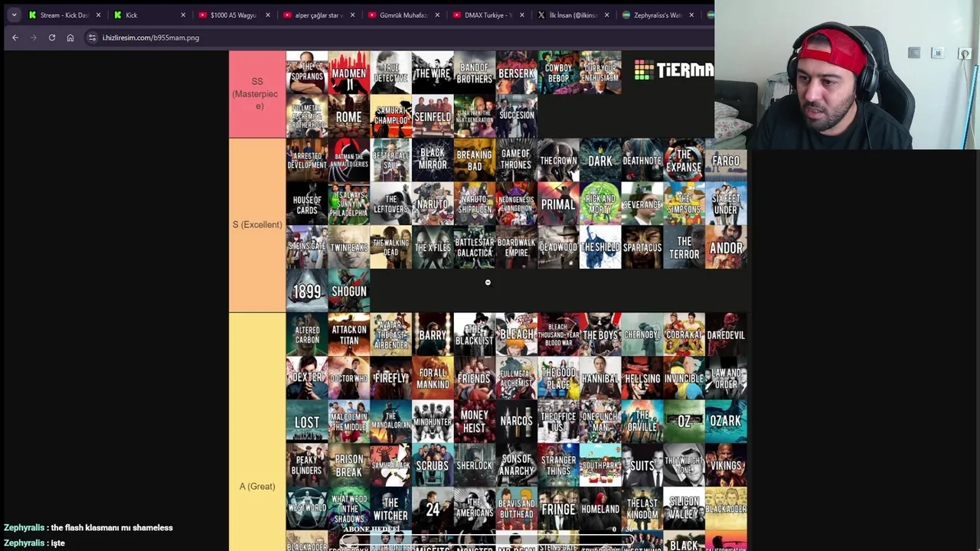The width and height of the screenshot is (980, 551).
Task: Open the browser home icon
Action: [x=70, y=37]
